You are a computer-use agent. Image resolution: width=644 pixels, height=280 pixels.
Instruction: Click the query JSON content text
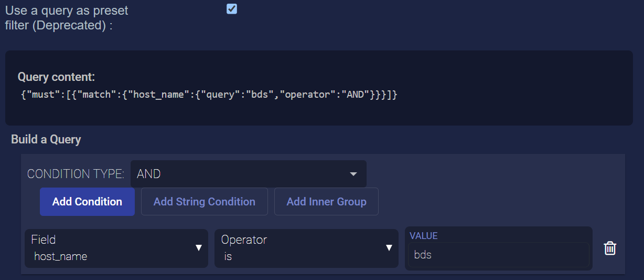(x=208, y=96)
